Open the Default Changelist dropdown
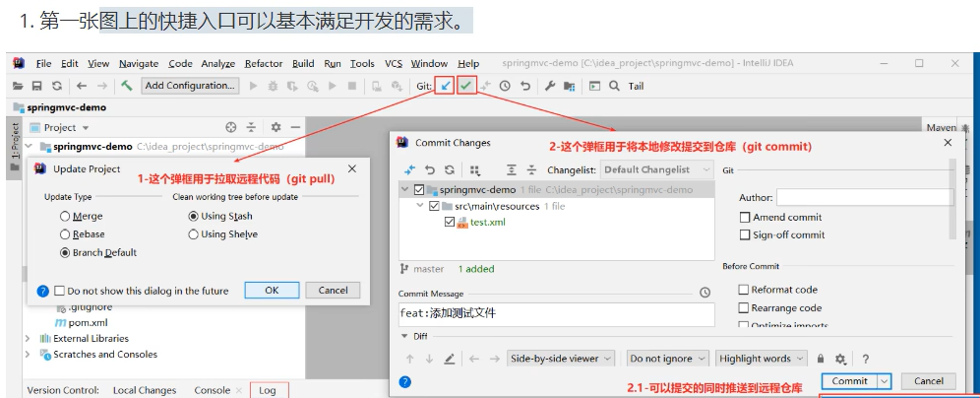The image size is (980, 398). point(656,169)
